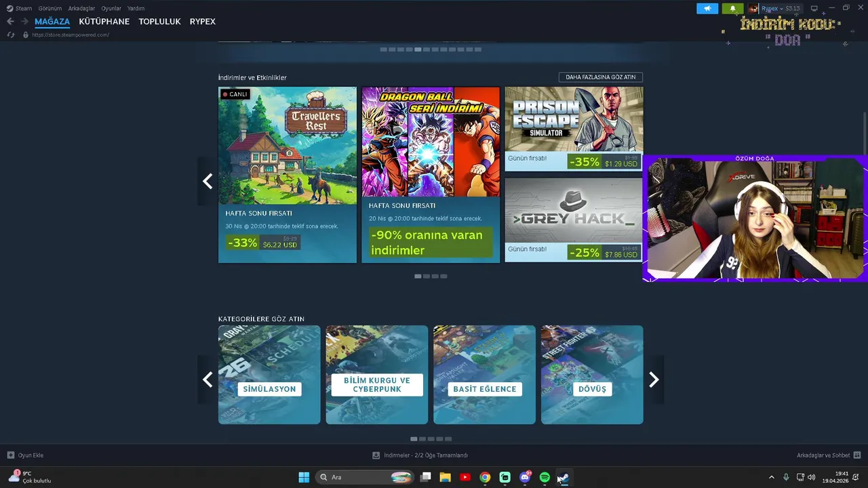Open Task View on taskbar

click(x=426, y=477)
